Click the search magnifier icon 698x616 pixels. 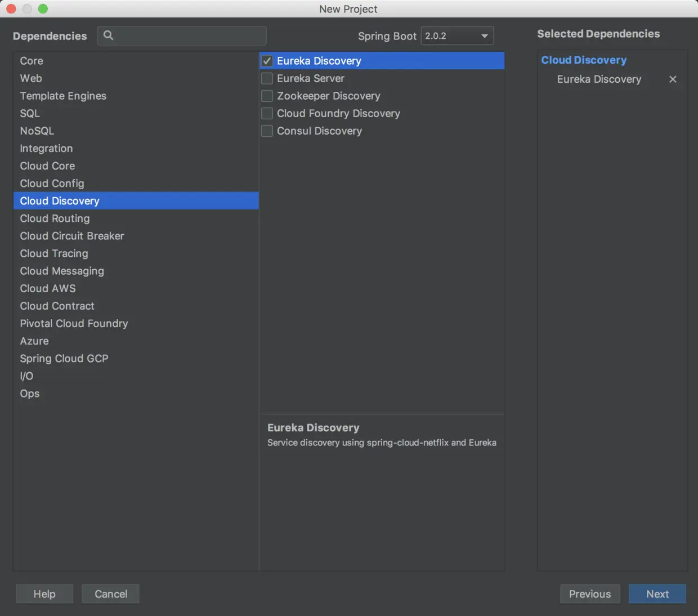108,35
